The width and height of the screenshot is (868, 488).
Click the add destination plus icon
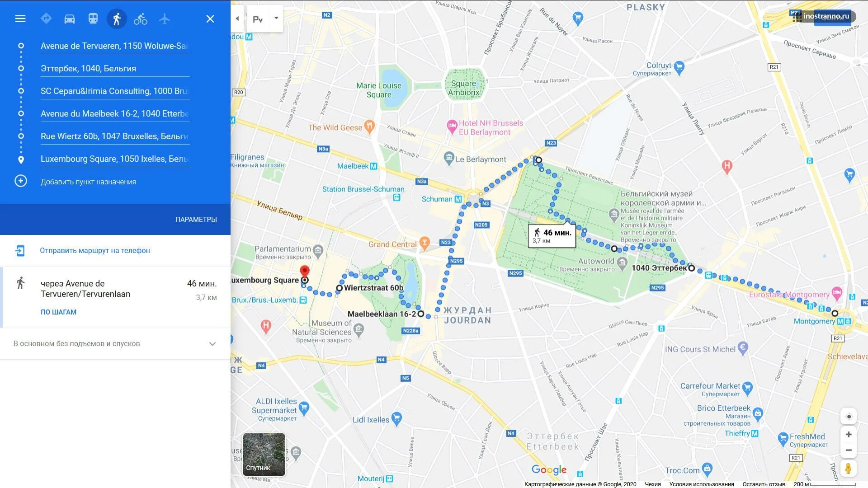click(21, 181)
